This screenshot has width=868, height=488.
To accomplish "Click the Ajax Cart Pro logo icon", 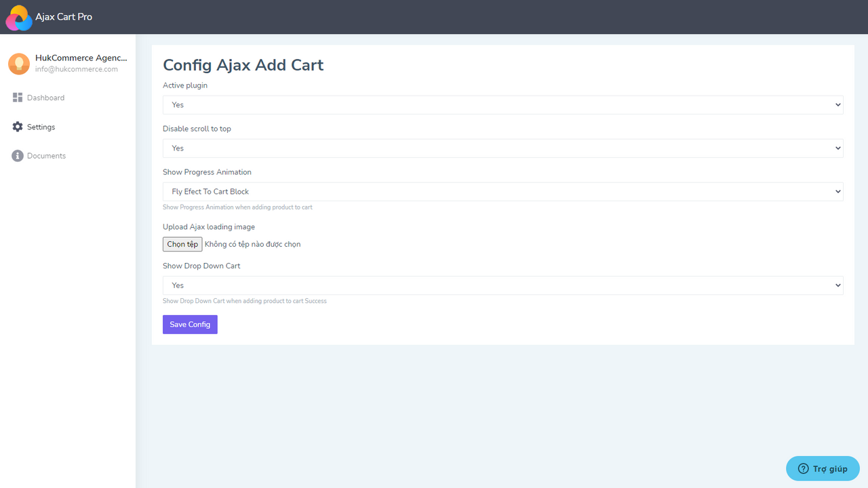I will coord(18,17).
